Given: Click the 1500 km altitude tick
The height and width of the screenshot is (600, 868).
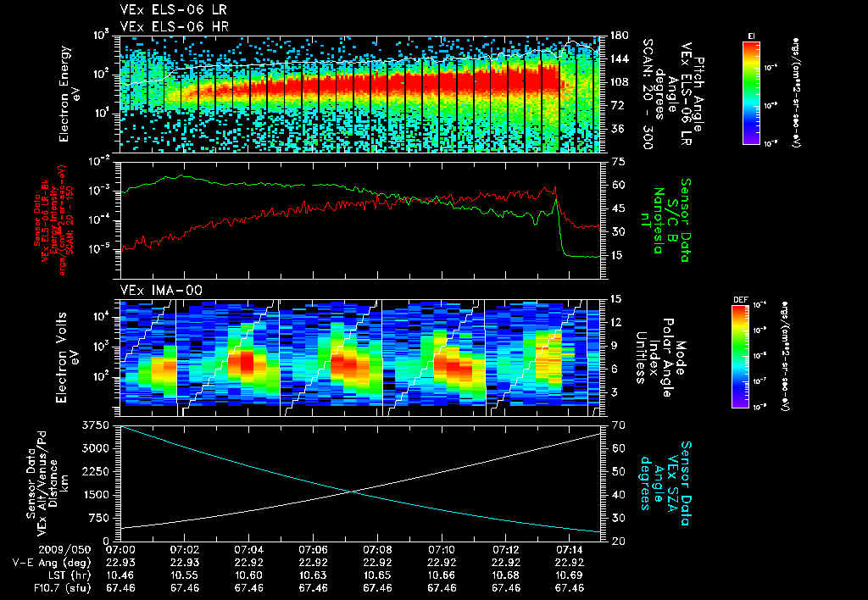Looking at the screenshot, I should coord(95,495).
